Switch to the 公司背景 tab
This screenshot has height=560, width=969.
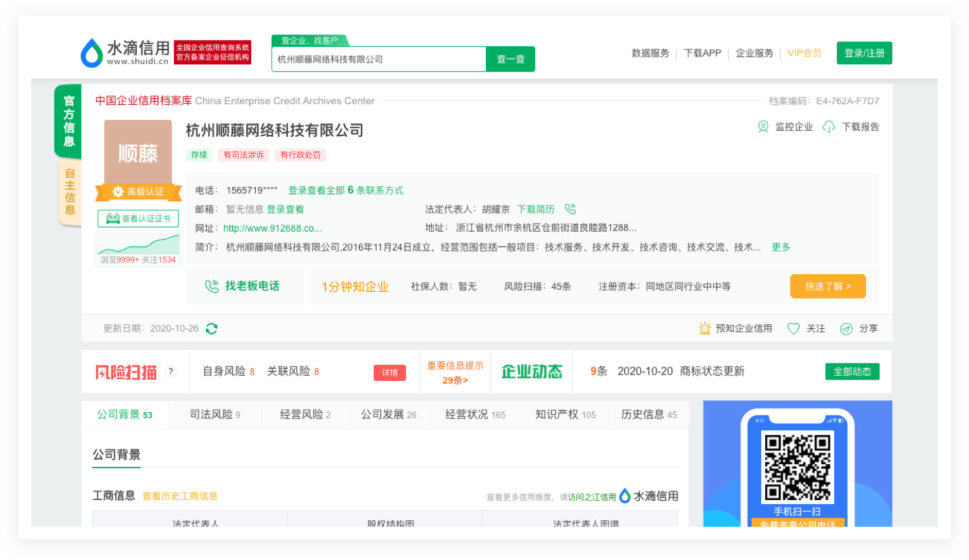[x=124, y=415]
